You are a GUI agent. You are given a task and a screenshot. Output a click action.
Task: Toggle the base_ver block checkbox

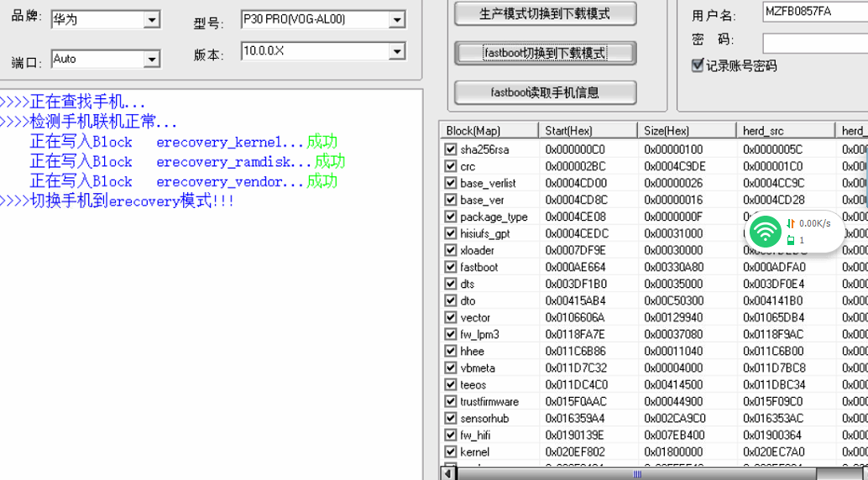tap(451, 200)
